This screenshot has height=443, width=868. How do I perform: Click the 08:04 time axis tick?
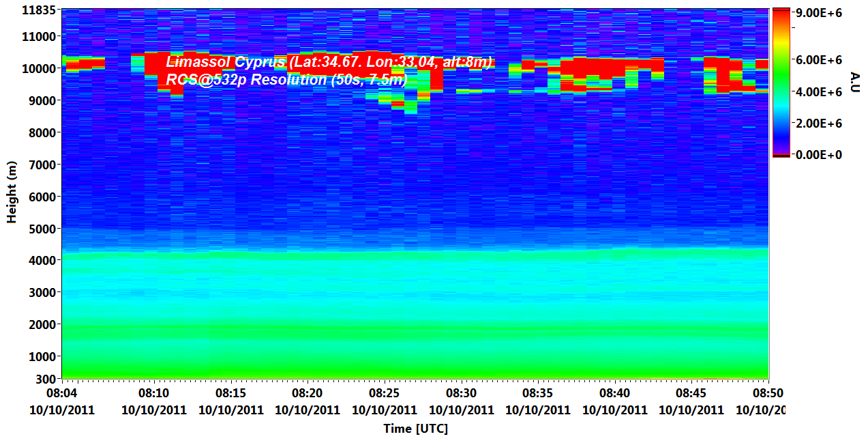click(61, 394)
